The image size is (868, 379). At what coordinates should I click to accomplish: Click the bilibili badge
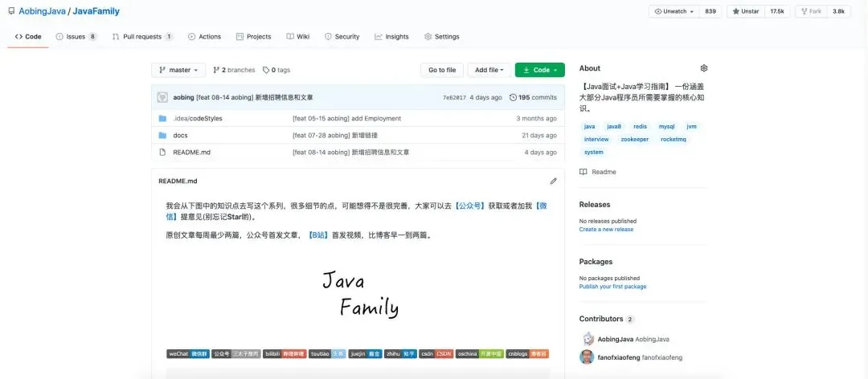coord(285,353)
